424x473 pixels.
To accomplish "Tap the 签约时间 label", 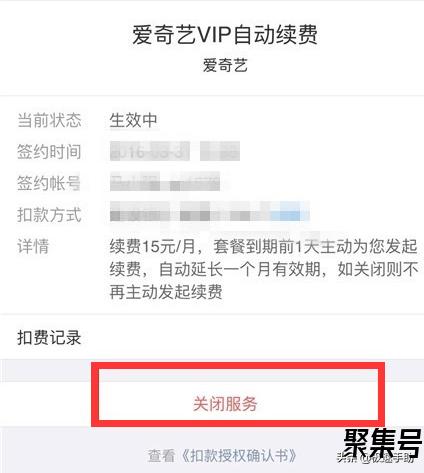I will point(49,152).
